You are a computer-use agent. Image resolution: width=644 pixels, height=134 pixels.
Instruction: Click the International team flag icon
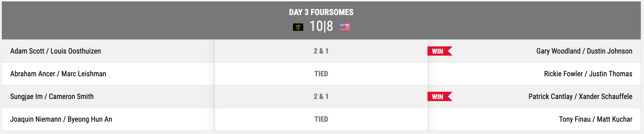point(298,27)
